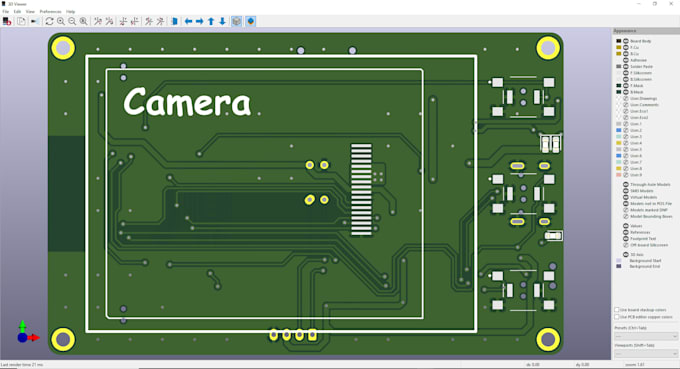Click the Solder Paste color swatch

coord(619,66)
